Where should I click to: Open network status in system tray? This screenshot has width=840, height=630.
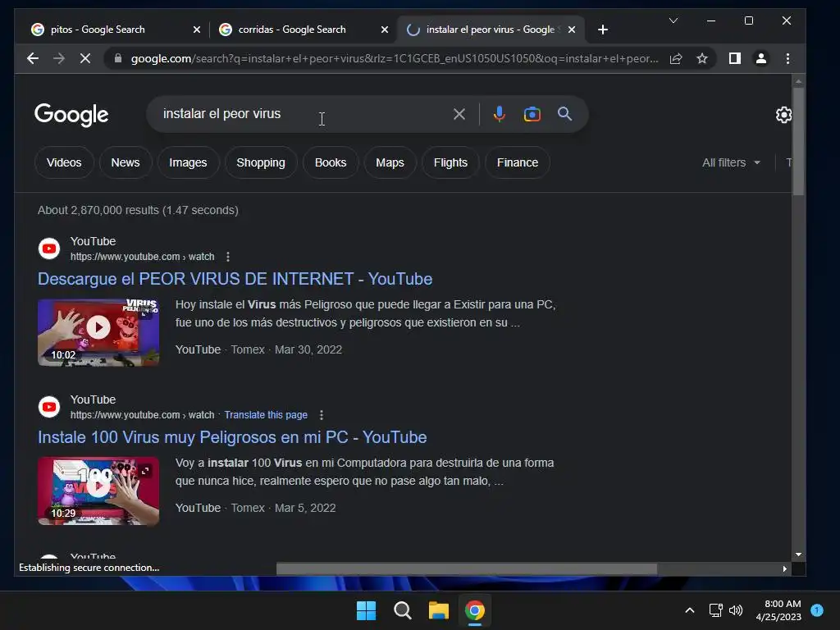tap(715, 610)
